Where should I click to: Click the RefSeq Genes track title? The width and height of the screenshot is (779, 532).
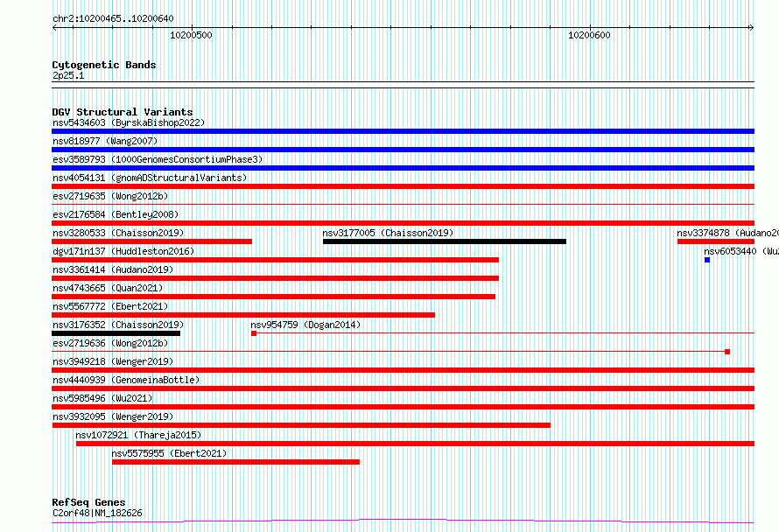[88, 502]
